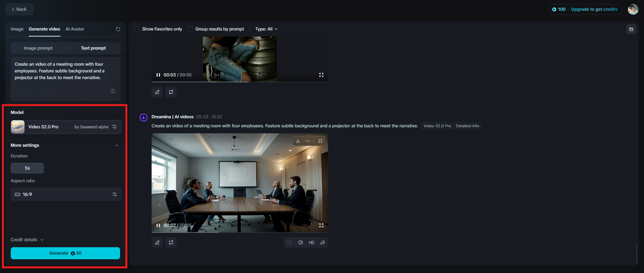Open the Type: All filter dropdown

tap(266, 29)
